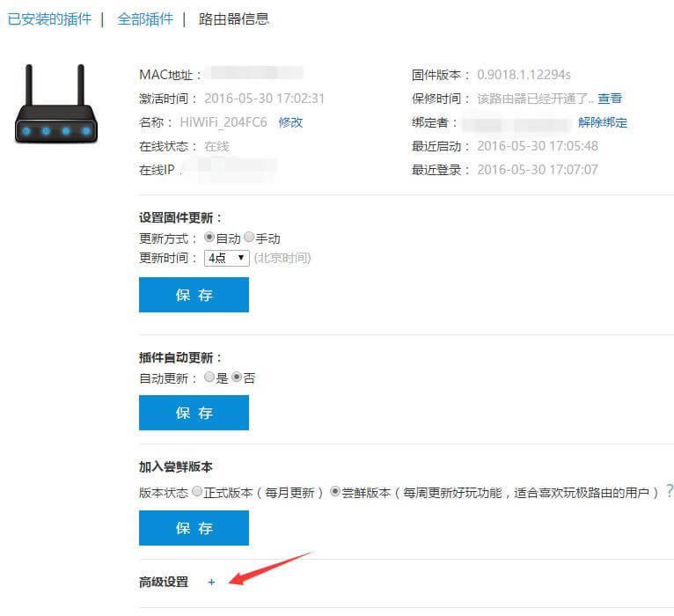Open the 已安装的插件 tab
The width and height of the screenshot is (674, 616).
tap(49, 18)
